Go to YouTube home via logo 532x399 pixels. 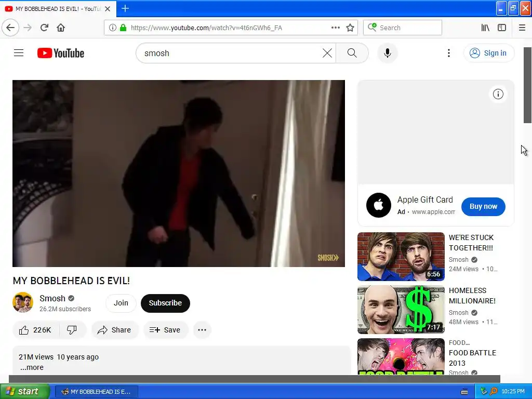tap(61, 54)
